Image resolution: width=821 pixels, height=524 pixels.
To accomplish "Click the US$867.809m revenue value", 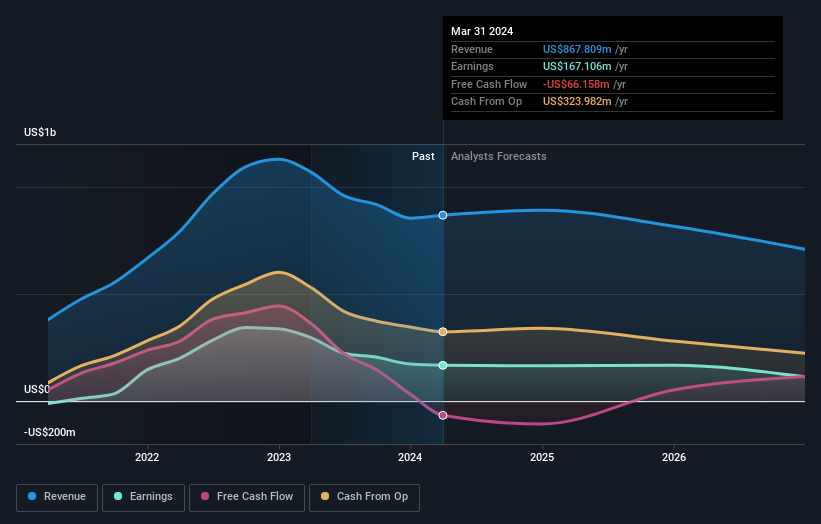I will point(577,49).
